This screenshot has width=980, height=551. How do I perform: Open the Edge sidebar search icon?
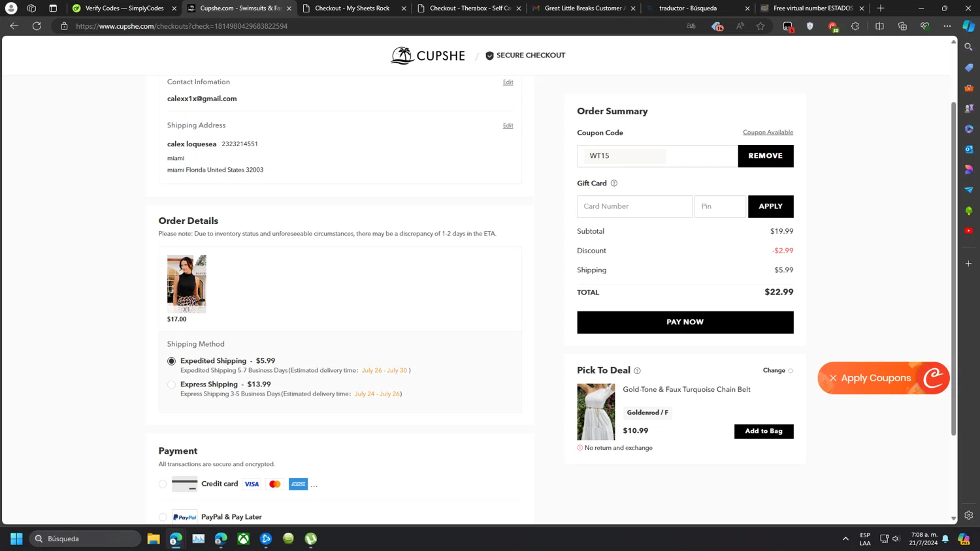coord(969,47)
